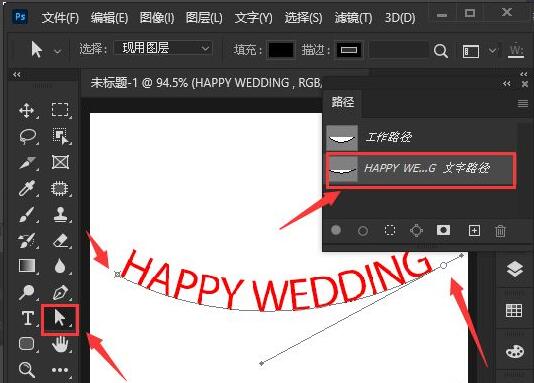Open the 选择 现用图层 dropdown
Viewport: 534px width, 383px height.
point(163,48)
